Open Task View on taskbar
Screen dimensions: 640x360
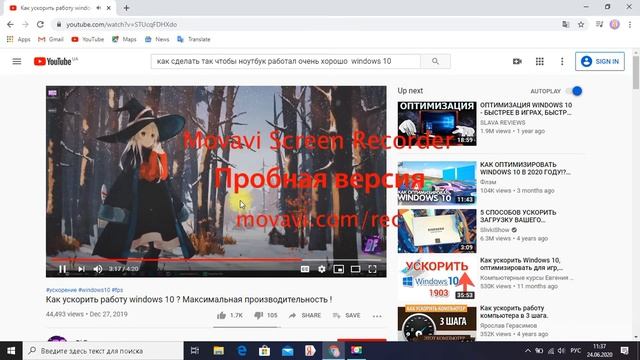click(195, 351)
